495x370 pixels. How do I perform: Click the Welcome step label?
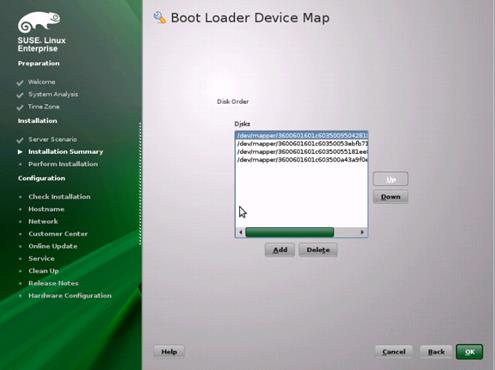tap(42, 82)
